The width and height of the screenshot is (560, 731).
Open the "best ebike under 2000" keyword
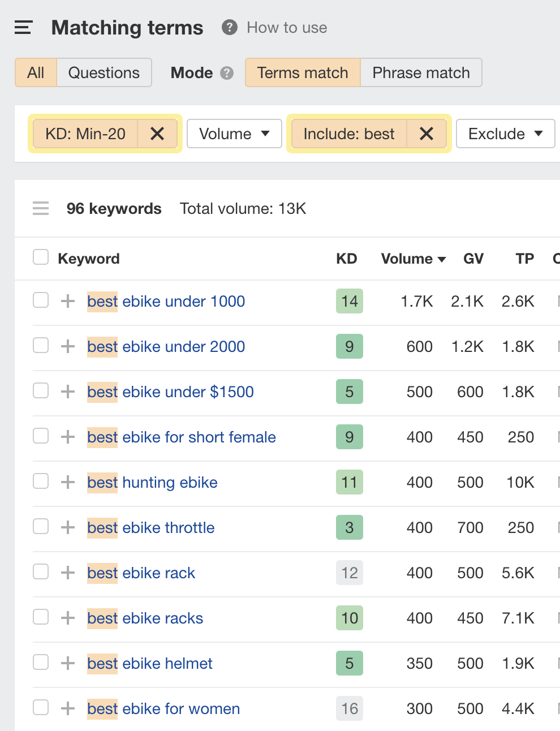166,346
